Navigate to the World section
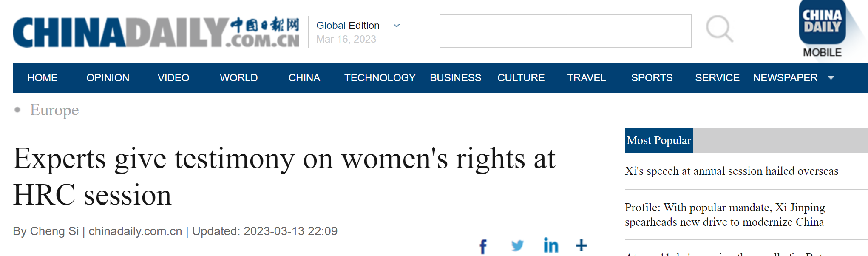Screen dimensions: 868x256 click(239, 78)
